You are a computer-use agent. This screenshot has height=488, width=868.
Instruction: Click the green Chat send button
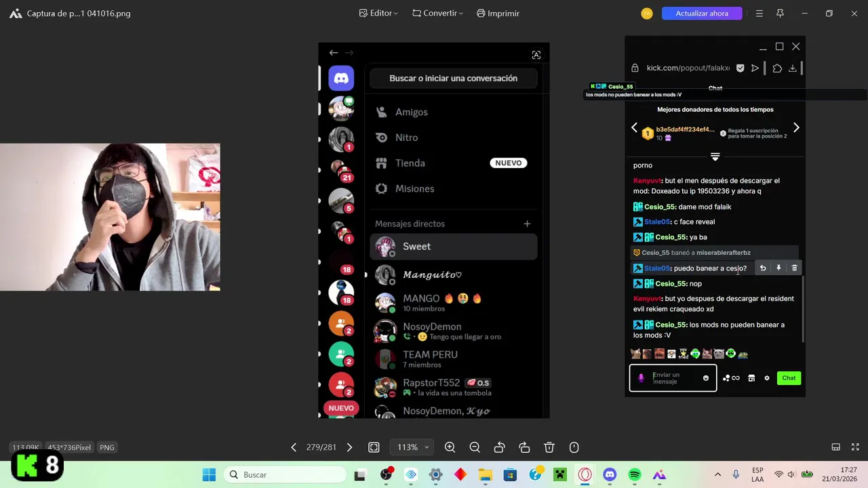click(x=789, y=378)
